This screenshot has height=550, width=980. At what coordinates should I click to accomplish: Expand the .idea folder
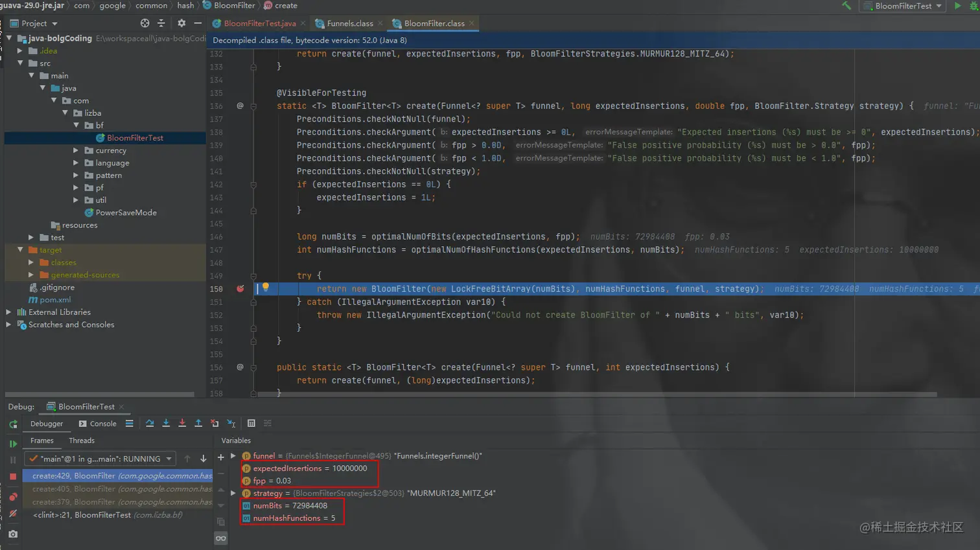[20, 51]
